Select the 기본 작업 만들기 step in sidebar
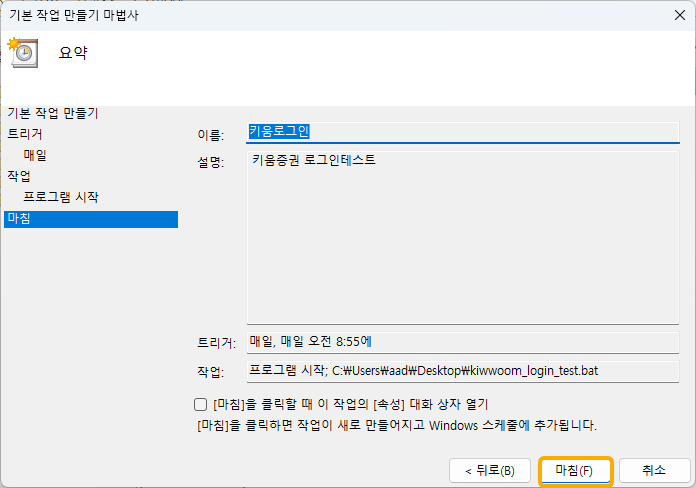Screen dimensions: 696x488 tap(53, 113)
